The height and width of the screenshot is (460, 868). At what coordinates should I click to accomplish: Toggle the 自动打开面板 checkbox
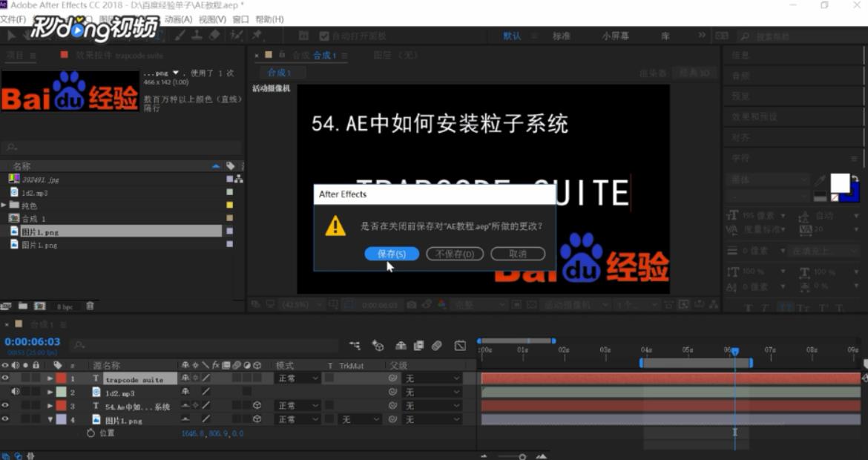324,36
